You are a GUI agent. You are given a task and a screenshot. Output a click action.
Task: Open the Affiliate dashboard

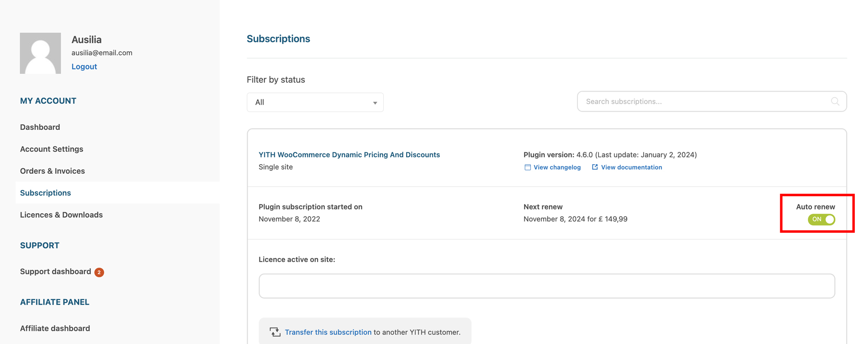tap(55, 328)
